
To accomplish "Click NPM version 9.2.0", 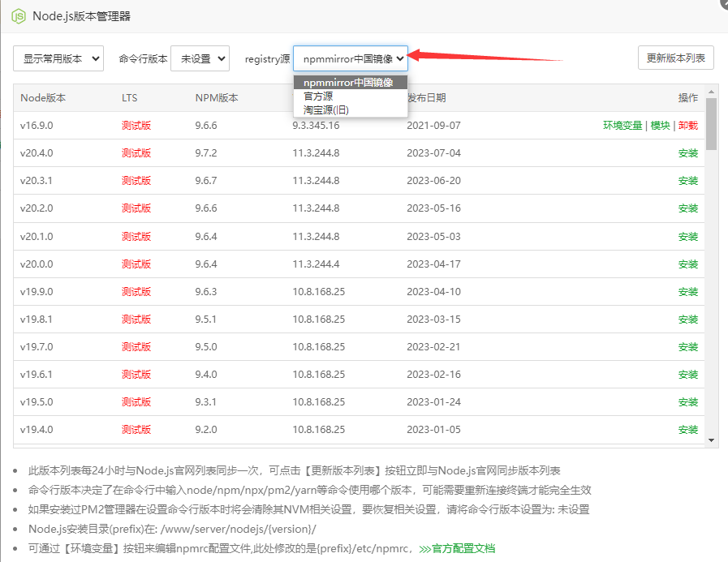I will coord(206,429).
